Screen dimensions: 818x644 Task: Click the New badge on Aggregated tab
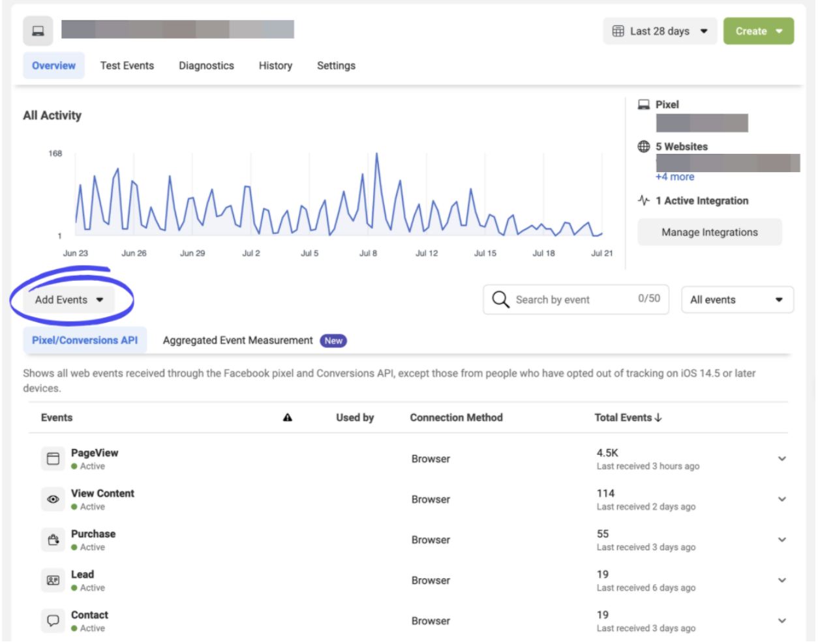coord(333,341)
